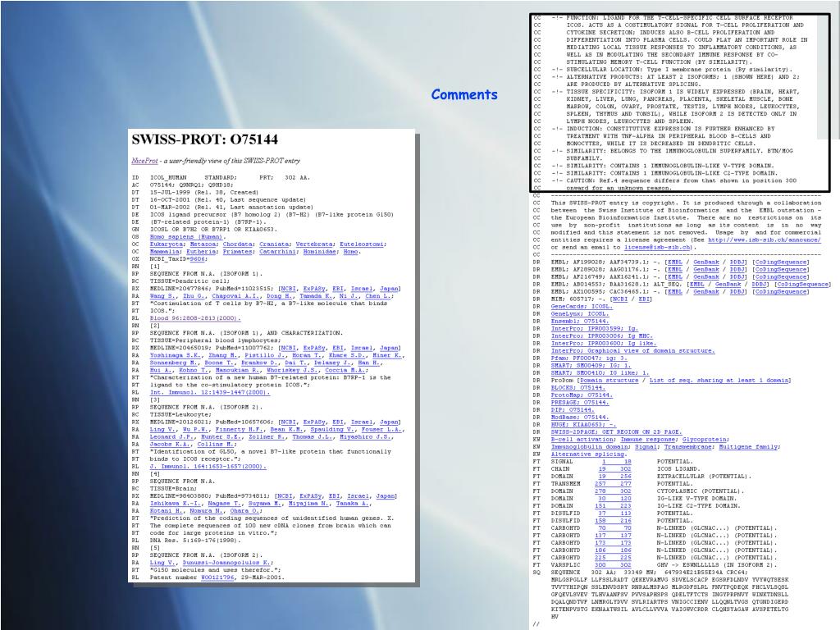Open the Euteleostomi taxonomy link
The height and width of the screenshot is (630, 840).
coord(362,244)
